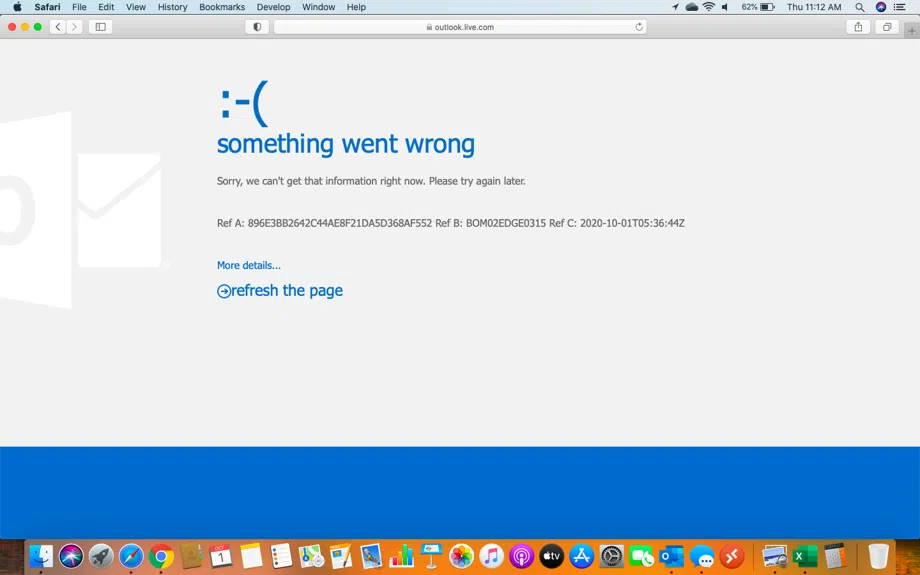Open the cloud status menu bar icon
Viewport: 920px width, 575px height.
point(692,7)
